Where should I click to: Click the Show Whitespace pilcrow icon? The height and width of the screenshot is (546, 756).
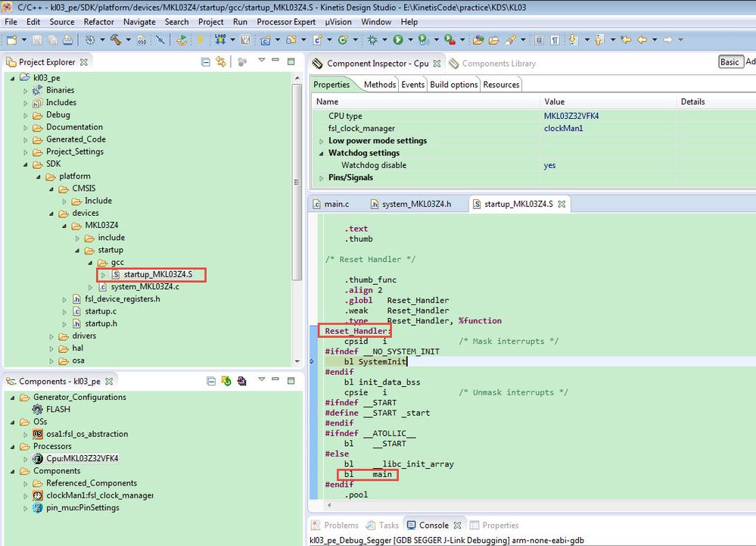pos(555,40)
